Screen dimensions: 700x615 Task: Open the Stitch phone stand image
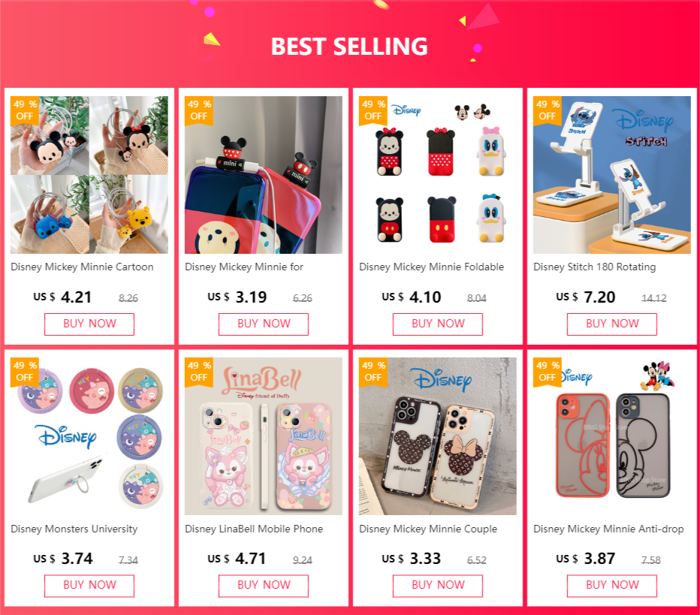tap(612, 175)
